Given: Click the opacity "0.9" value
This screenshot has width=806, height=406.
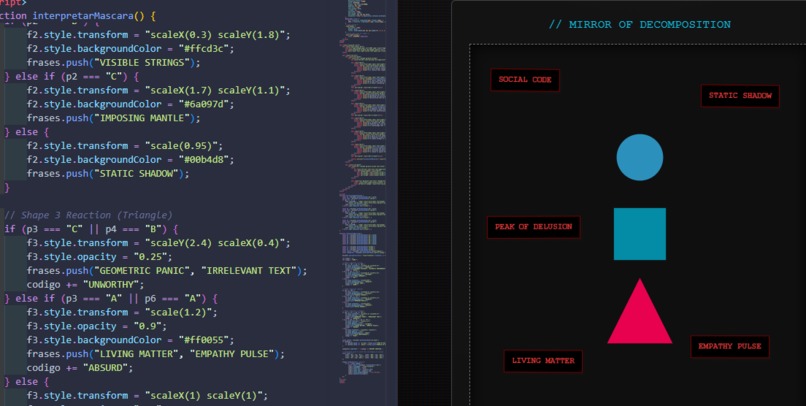Looking at the screenshot, I should tap(150, 326).
